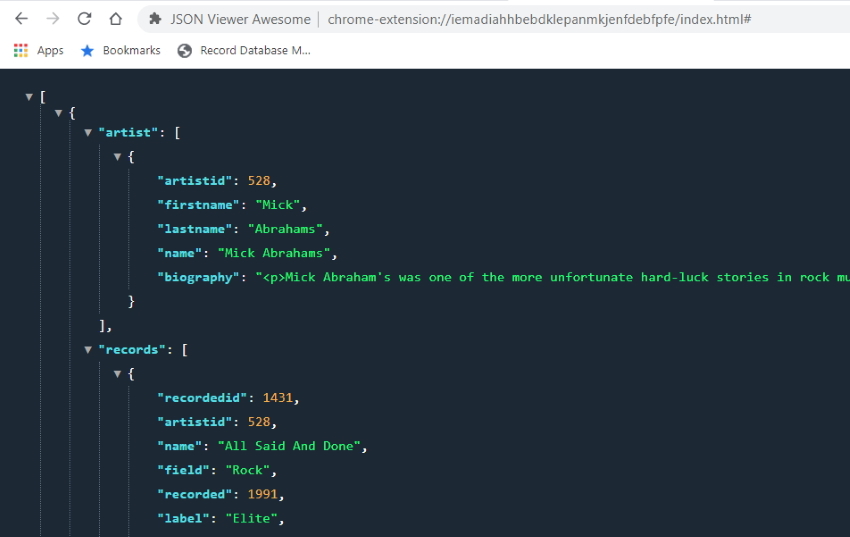The height and width of the screenshot is (537, 850).
Task: Open the Apps grid icon in the bookmarks bar
Action: coord(21,50)
